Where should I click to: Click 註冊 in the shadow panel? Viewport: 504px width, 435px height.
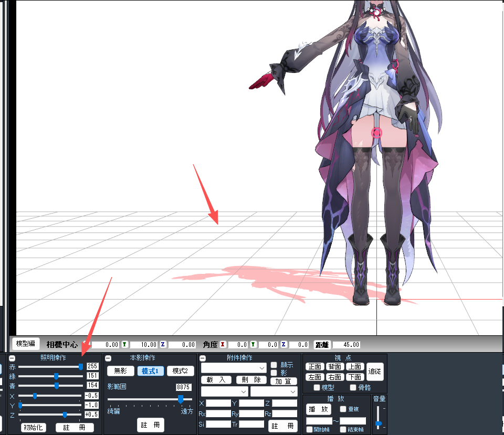tap(151, 425)
